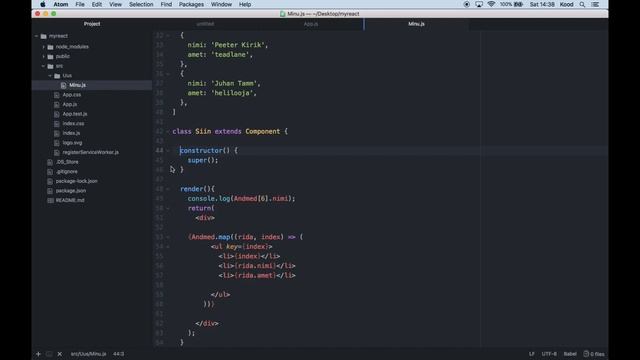Click the plus icon in status bar

38,354
